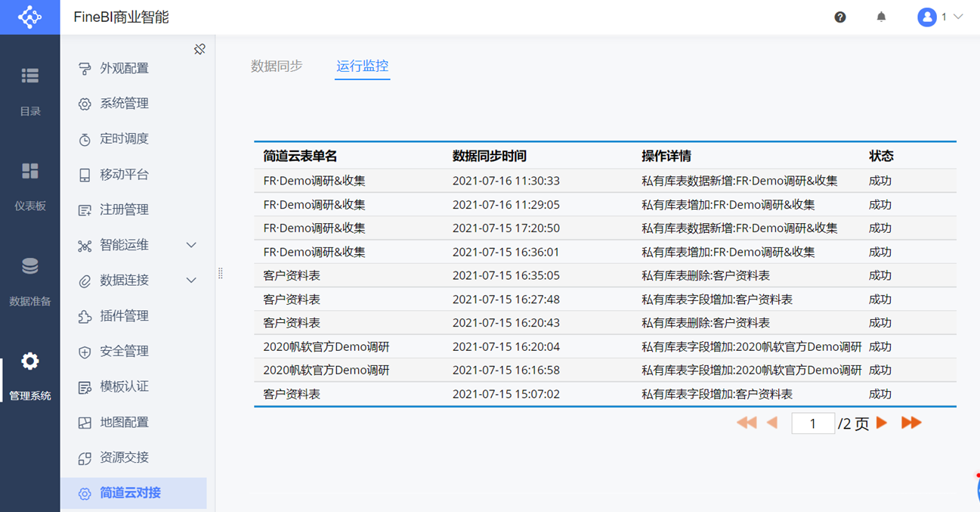Click the 简道云对接 gear icon
980x512 pixels.
tap(85, 494)
